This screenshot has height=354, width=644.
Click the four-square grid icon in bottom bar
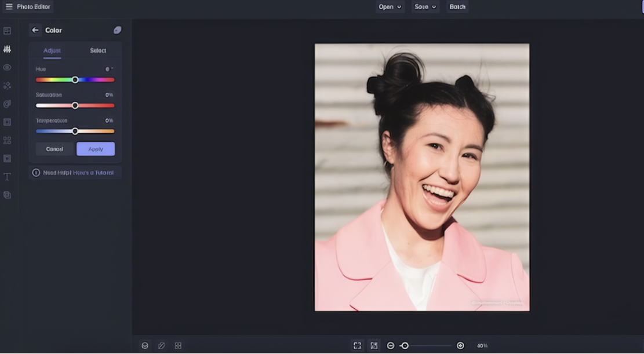click(178, 346)
